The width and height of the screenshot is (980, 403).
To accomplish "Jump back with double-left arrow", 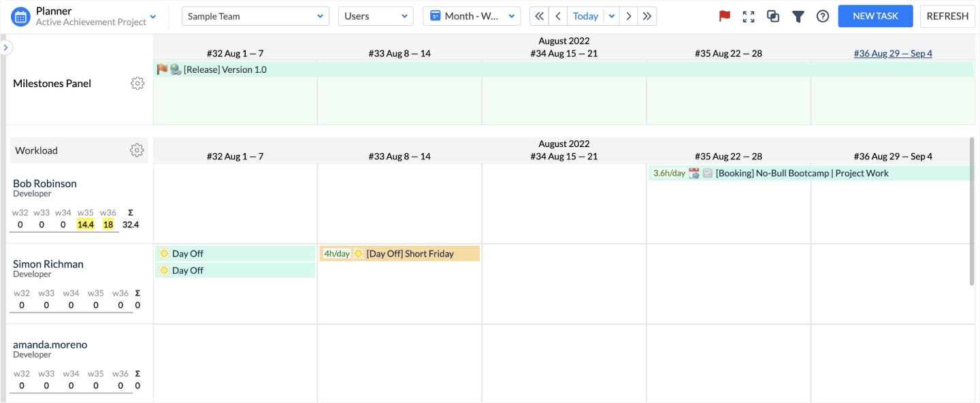I will click(539, 16).
